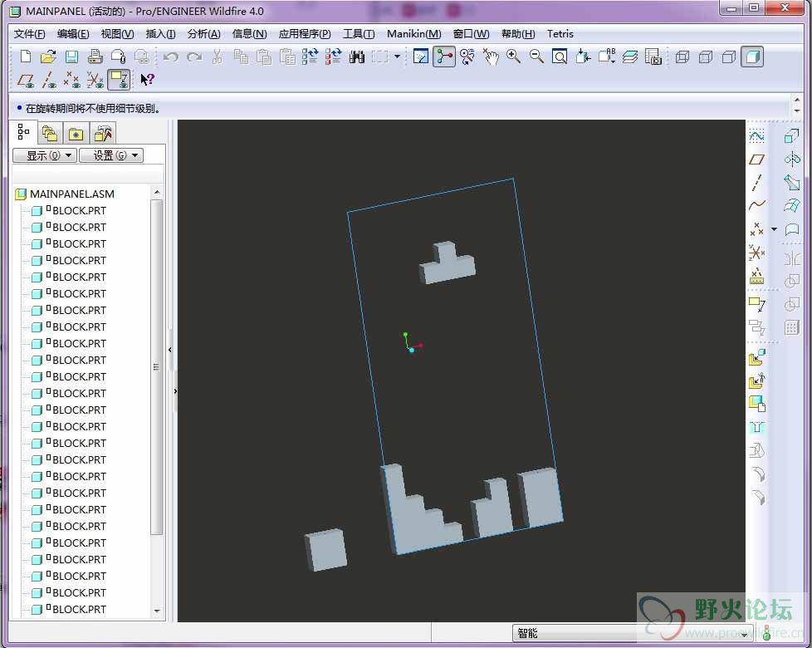Toggle coordinate systems display
This screenshot has width=812, height=648.
[x=95, y=81]
